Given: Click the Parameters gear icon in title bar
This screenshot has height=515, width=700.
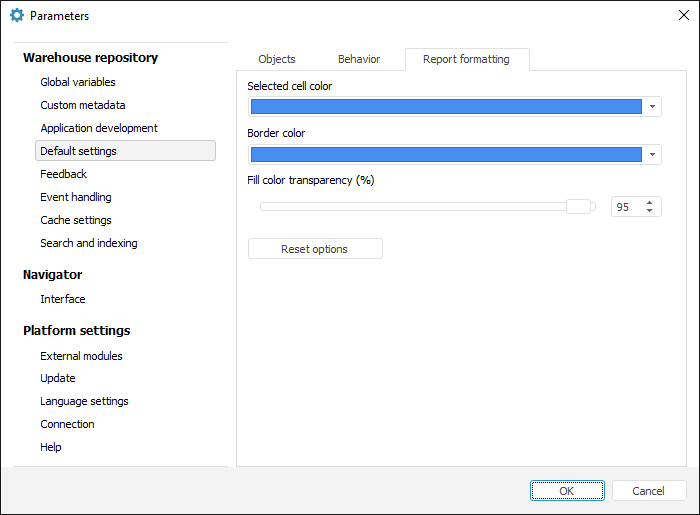Looking at the screenshot, I should (x=16, y=16).
